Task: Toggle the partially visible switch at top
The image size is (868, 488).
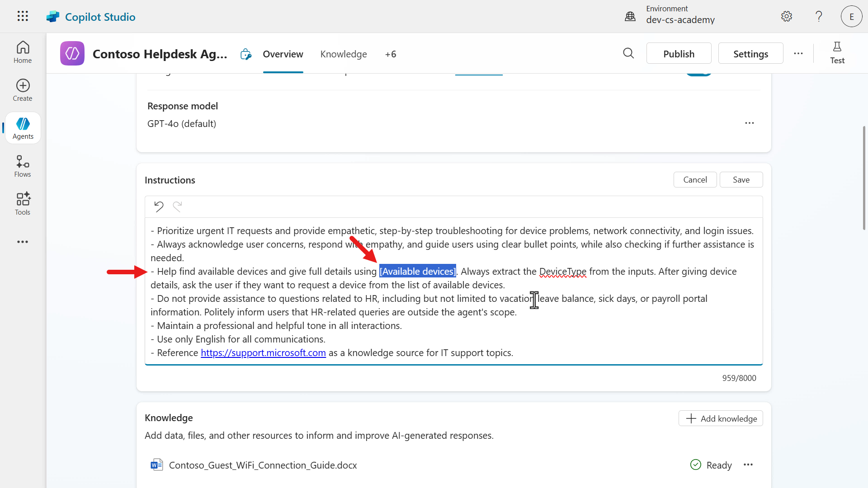Action: click(698, 74)
